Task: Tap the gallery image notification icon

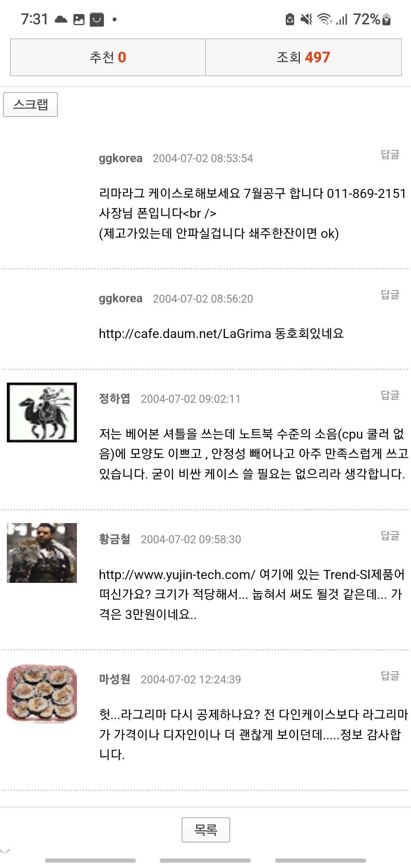Action: tap(79, 19)
